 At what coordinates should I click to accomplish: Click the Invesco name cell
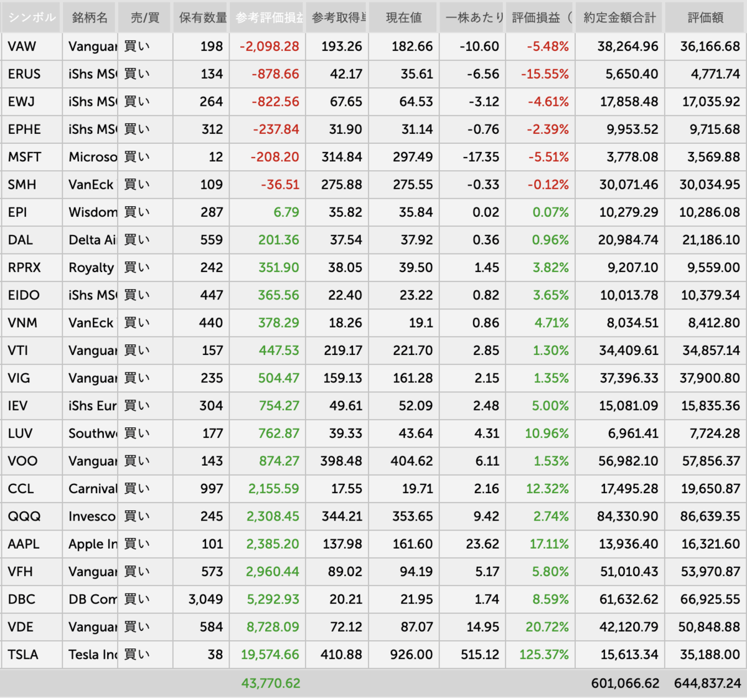pyautogui.click(x=90, y=516)
